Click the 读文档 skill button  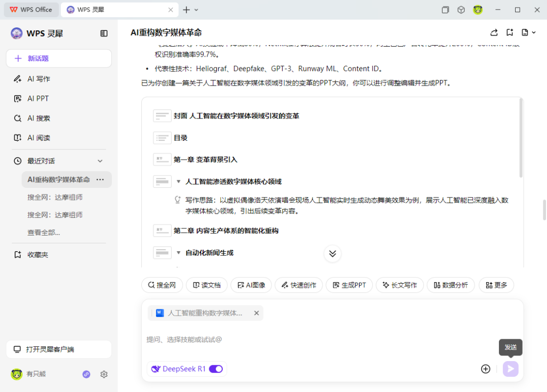[207, 285]
